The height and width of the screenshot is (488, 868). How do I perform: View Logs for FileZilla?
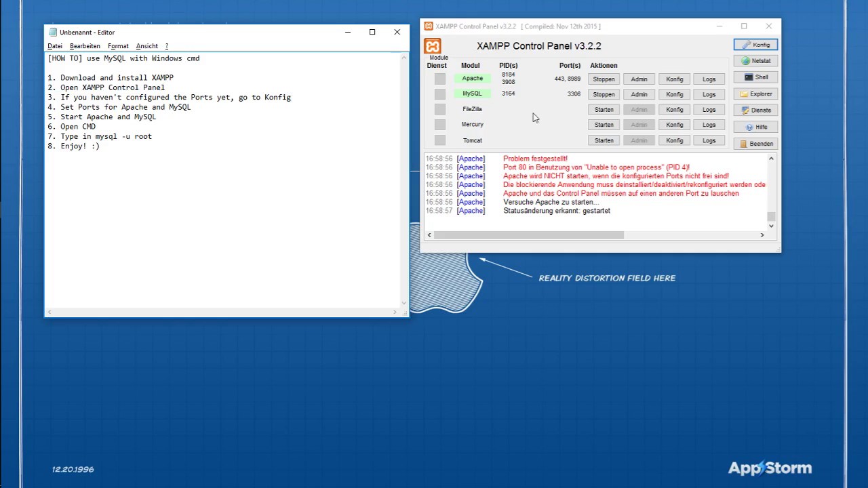click(709, 110)
